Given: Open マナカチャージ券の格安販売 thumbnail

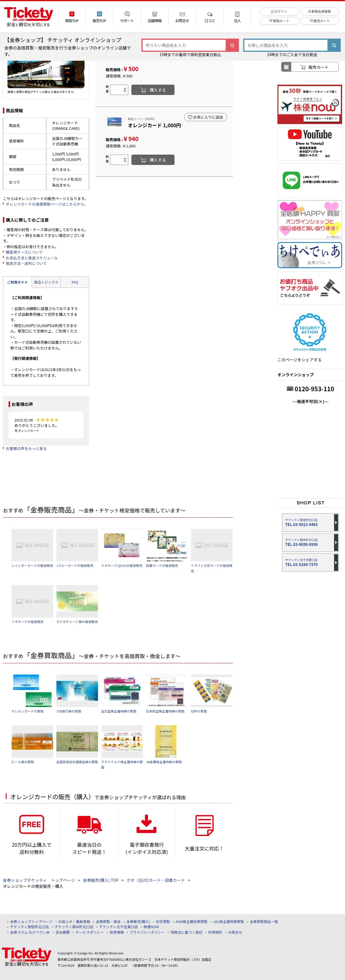Looking at the screenshot, I should [x=77, y=601].
